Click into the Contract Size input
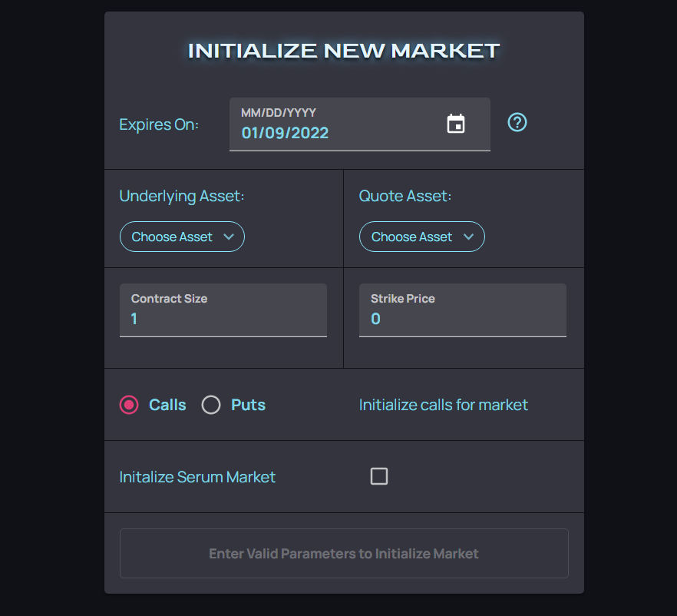 tap(223, 318)
